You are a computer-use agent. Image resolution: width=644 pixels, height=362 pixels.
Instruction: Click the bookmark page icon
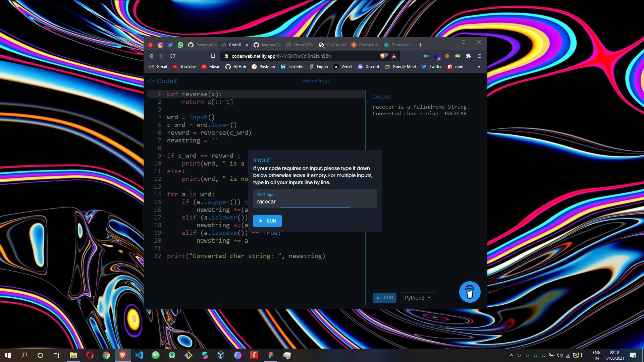pos(213,56)
